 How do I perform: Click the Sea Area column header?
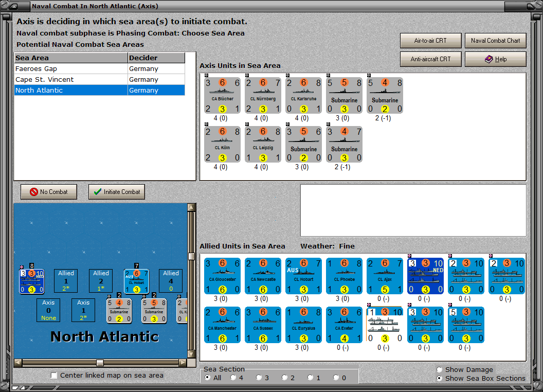click(x=71, y=58)
